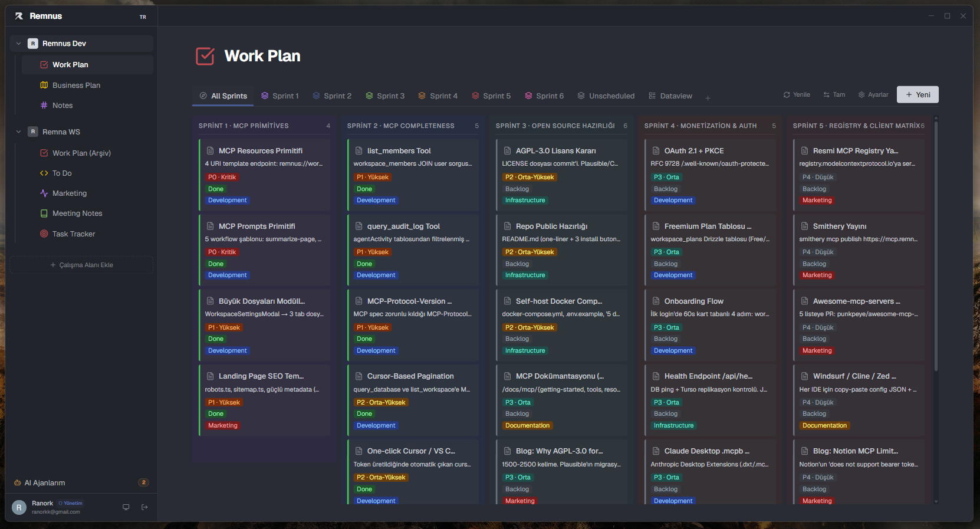
Task: Collapse the Remna WS workspace chevron
Action: 18,132
